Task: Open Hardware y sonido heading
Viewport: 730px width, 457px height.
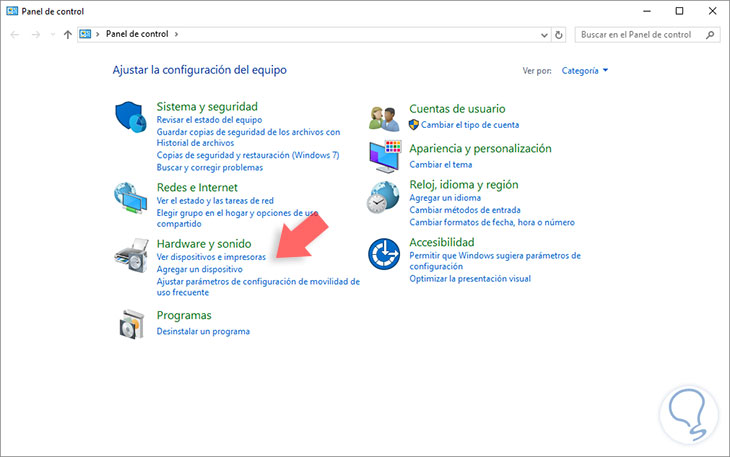Action: pyautogui.click(x=204, y=244)
